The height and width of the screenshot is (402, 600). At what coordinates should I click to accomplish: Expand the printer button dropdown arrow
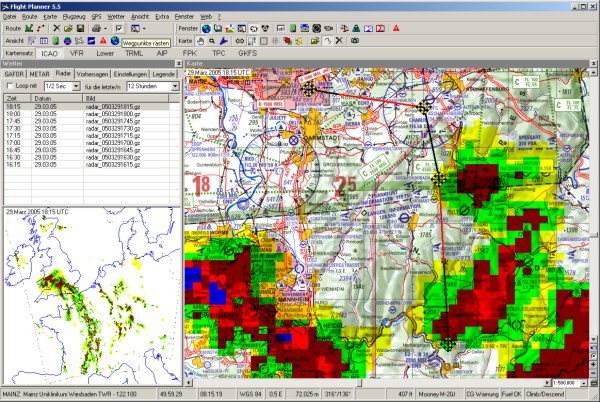click(105, 29)
